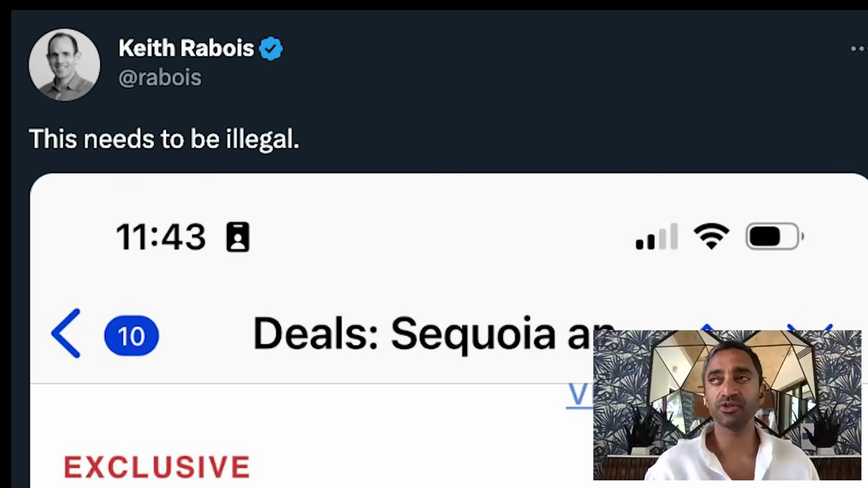The height and width of the screenshot is (488, 868).
Task: Click the battery level indicator
Action: [x=775, y=236]
